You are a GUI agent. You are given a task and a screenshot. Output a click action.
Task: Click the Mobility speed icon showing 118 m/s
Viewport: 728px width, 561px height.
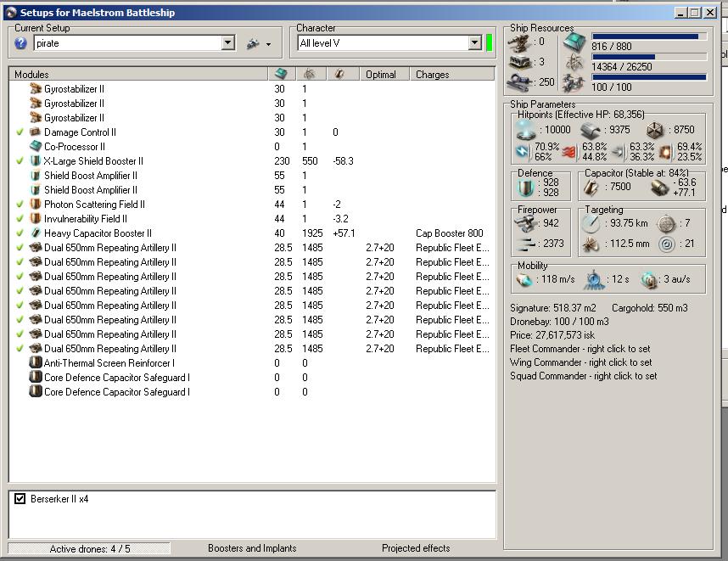[524, 279]
